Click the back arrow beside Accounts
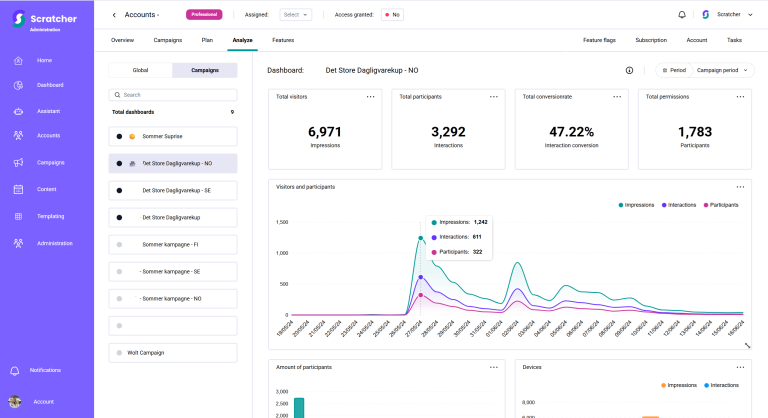 coord(114,15)
